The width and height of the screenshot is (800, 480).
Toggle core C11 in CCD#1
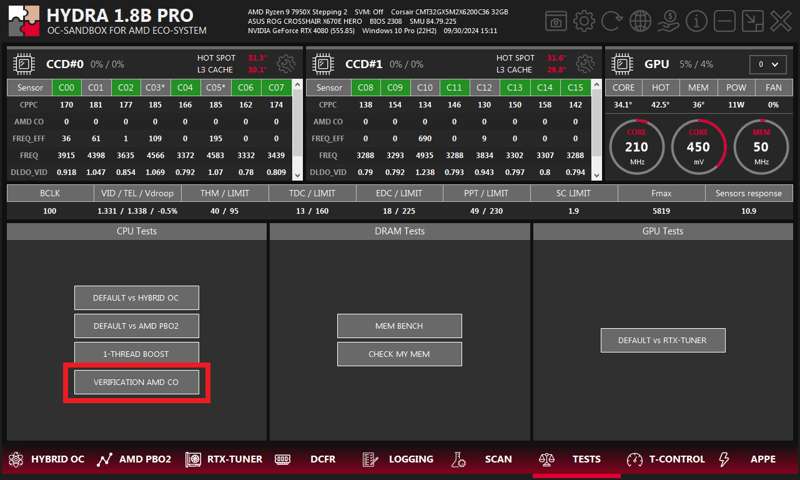[x=454, y=88]
